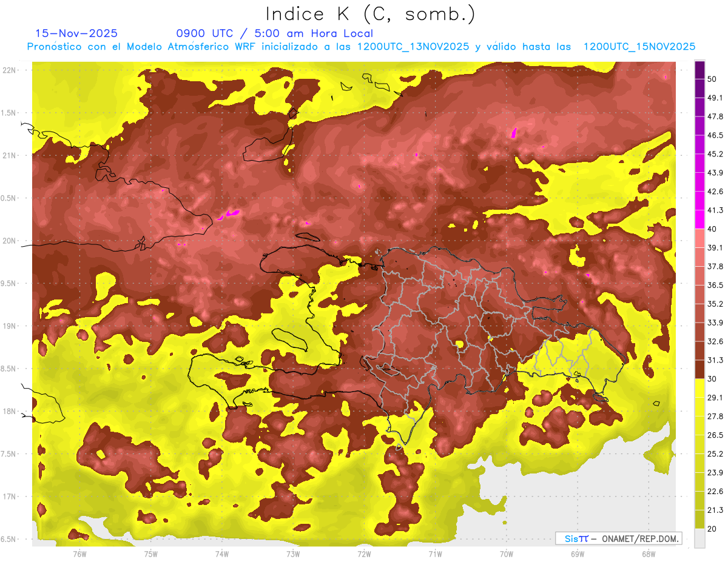Click the colorbar value "32.6"
Viewport: 728px width, 562px height.
pyautogui.click(x=715, y=341)
